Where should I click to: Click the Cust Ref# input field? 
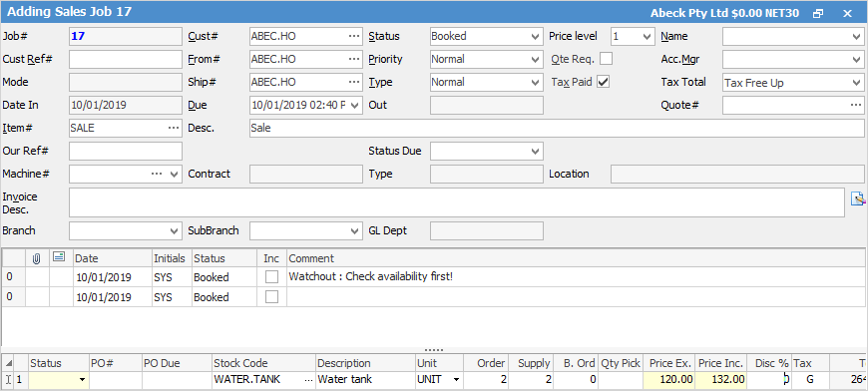pos(126,59)
